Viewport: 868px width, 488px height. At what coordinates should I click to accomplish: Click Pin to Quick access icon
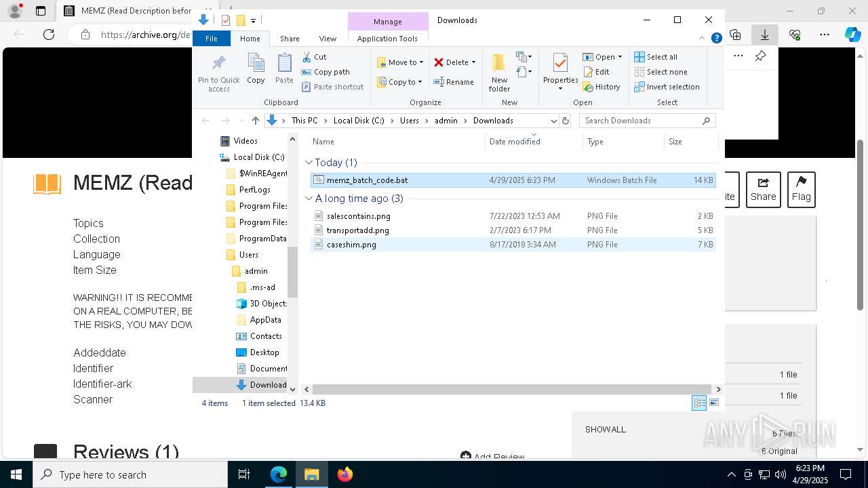pos(218,73)
